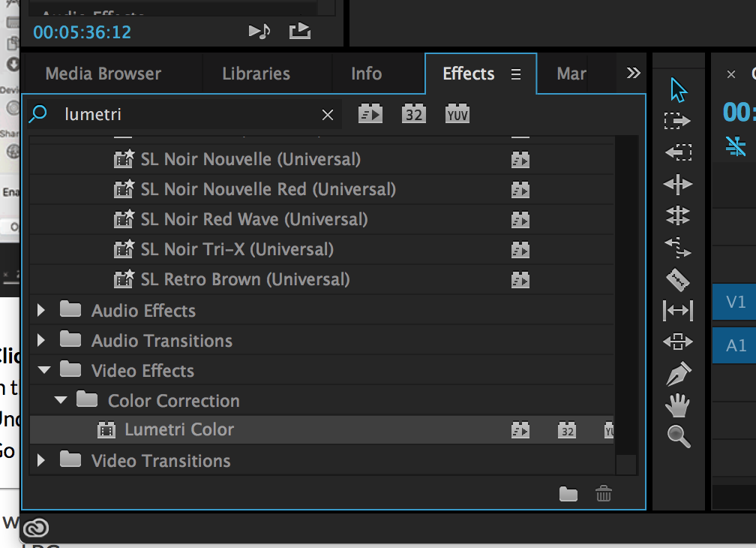Click accelerated badge on SL Retro Brown row
The height and width of the screenshot is (548, 756).
coord(520,280)
